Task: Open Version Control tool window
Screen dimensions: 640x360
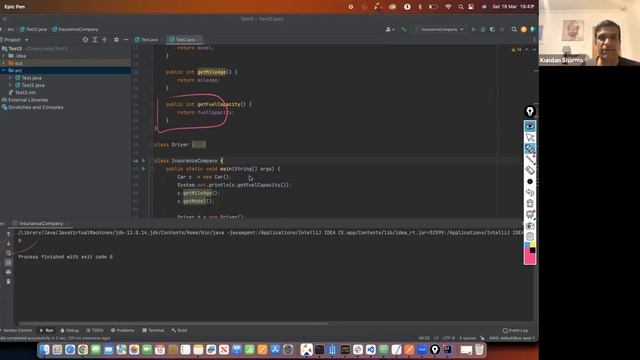Action: point(16,330)
